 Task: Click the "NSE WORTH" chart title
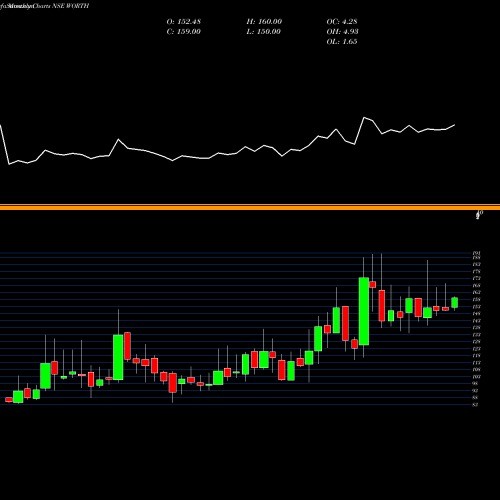coord(71,6)
